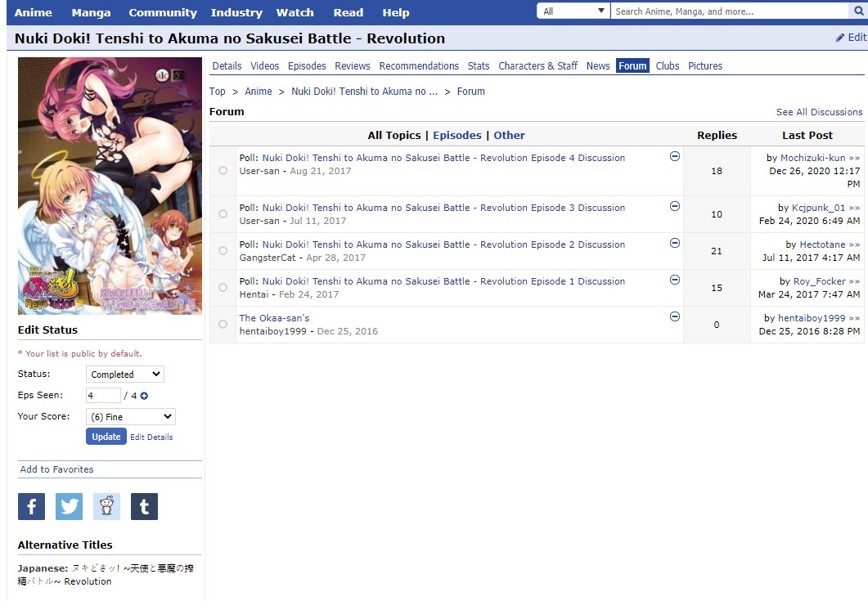
Task: Increment episodes seen with the plus icon
Action: (144, 396)
